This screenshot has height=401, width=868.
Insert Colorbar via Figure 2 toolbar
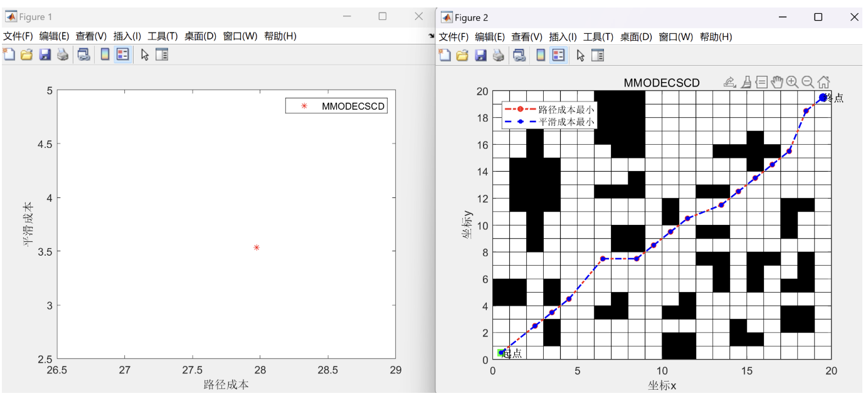[540, 56]
